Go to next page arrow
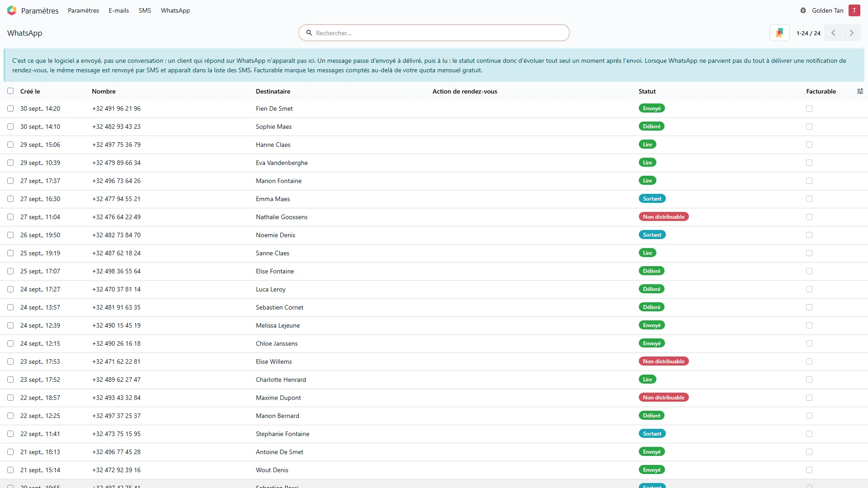Viewport: 868px width, 488px height. [x=852, y=33]
